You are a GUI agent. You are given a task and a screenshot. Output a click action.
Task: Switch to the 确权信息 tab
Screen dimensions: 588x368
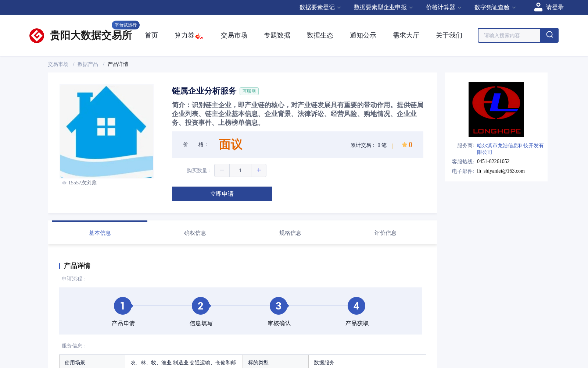pyautogui.click(x=195, y=233)
